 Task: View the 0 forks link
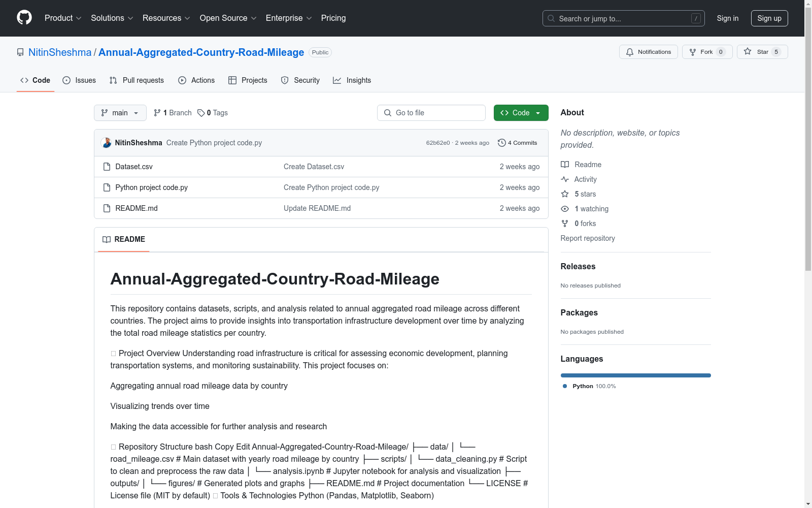pos(579,224)
